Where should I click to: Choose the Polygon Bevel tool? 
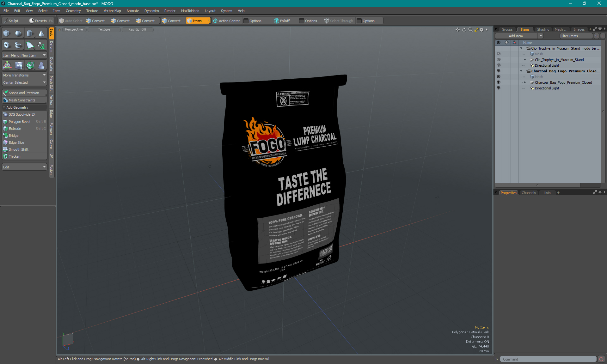click(x=24, y=122)
